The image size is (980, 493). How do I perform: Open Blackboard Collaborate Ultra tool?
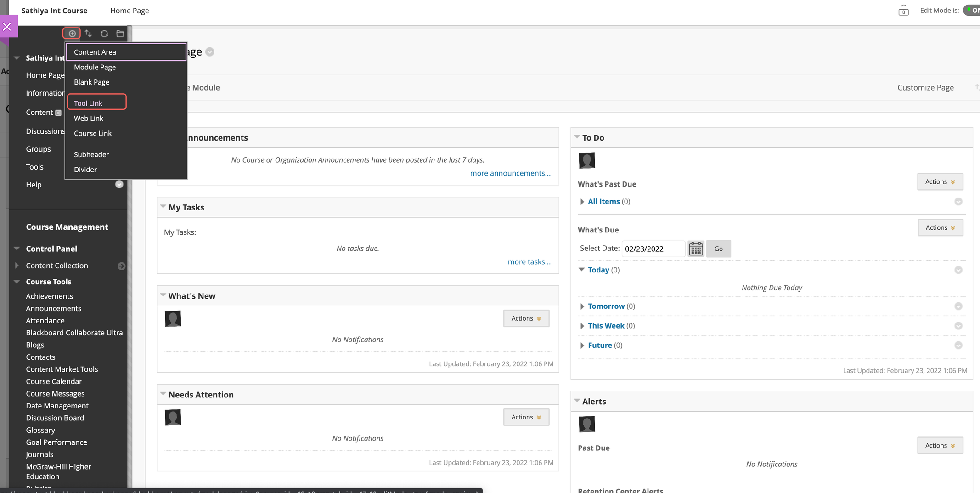click(74, 333)
